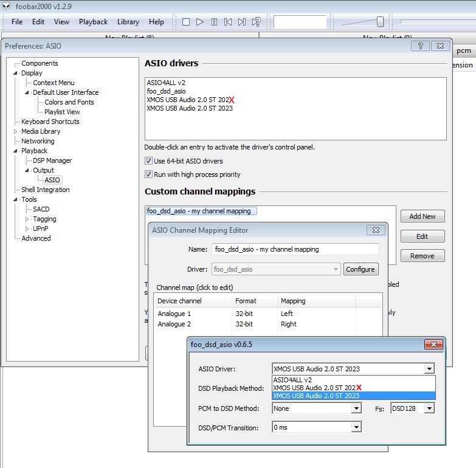Collapse the Display tree node
The height and width of the screenshot is (468, 476).
[15, 73]
